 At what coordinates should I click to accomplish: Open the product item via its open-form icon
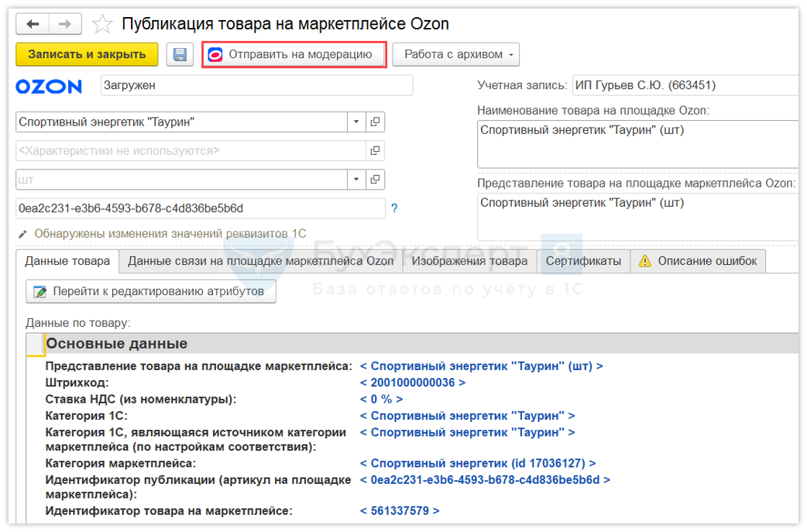(376, 122)
